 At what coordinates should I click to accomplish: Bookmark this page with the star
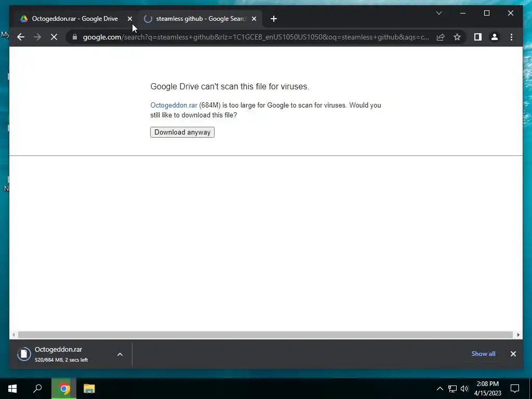pyautogui.click(x=457, y=37)
